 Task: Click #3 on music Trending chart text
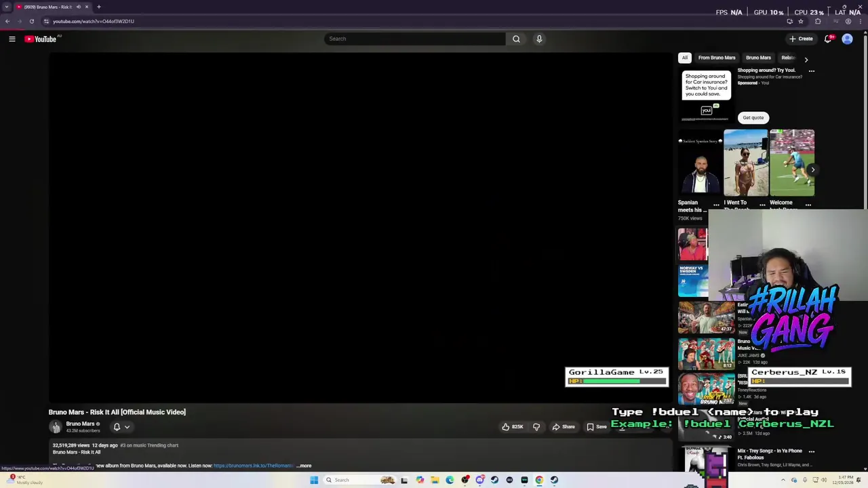tap(149, 445)
